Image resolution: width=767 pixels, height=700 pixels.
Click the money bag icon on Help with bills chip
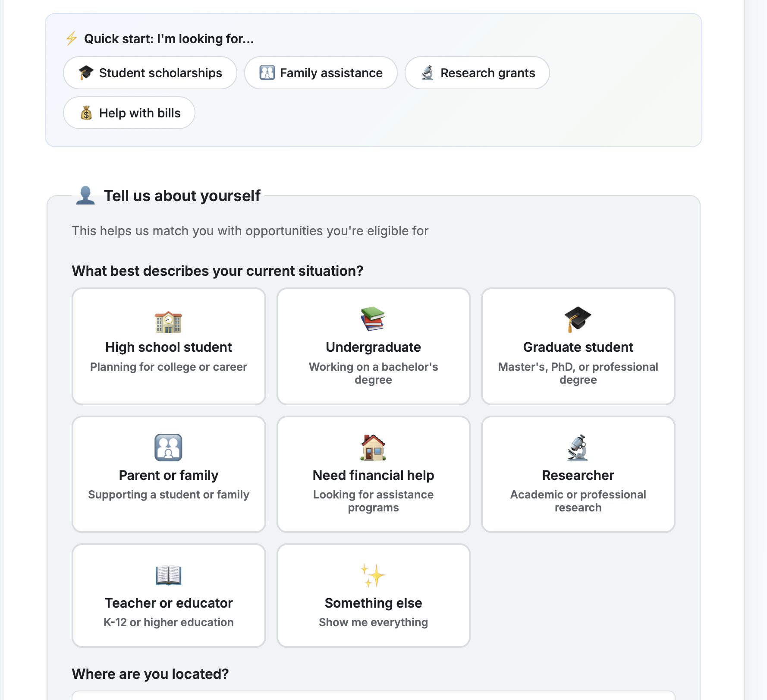(x=87, y=113)
